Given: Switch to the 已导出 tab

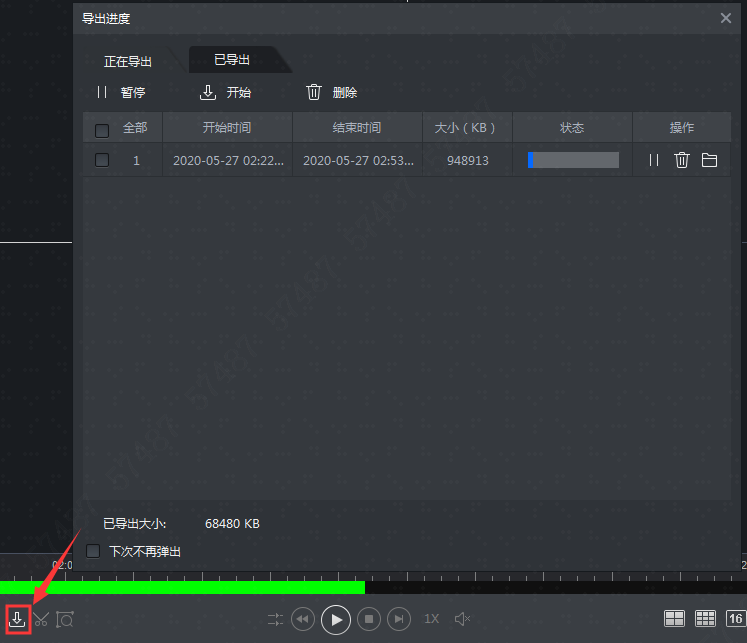Looking at the screenshot, I should tap(232, 60).
